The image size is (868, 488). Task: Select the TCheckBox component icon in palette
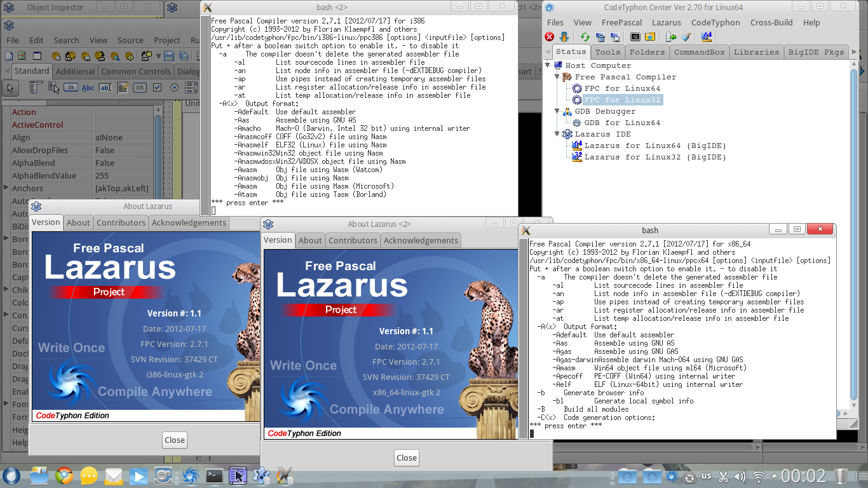[157, 88]
